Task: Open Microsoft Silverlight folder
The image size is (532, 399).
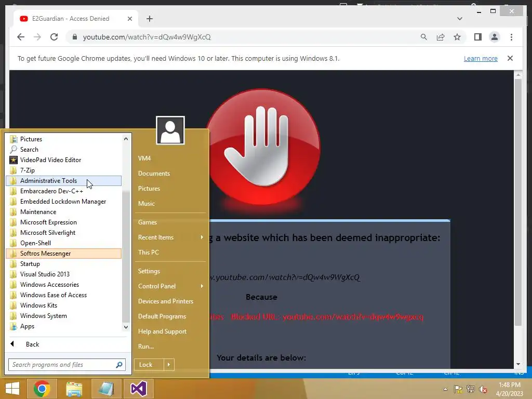Action: click(64, 233)
